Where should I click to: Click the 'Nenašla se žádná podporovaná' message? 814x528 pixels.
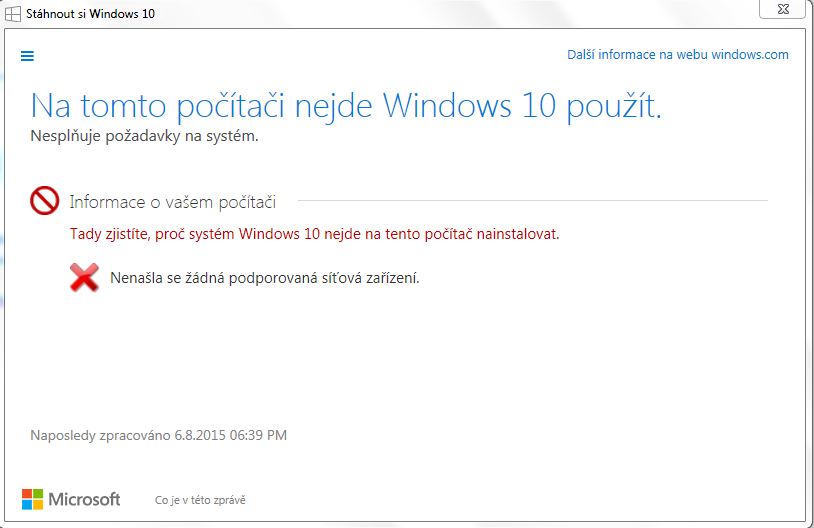[264, 278]
